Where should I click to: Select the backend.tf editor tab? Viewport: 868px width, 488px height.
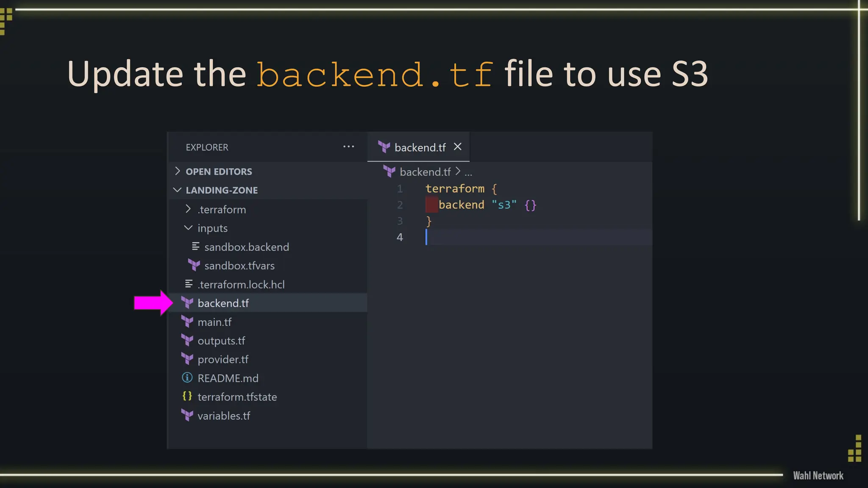point(418,147)
